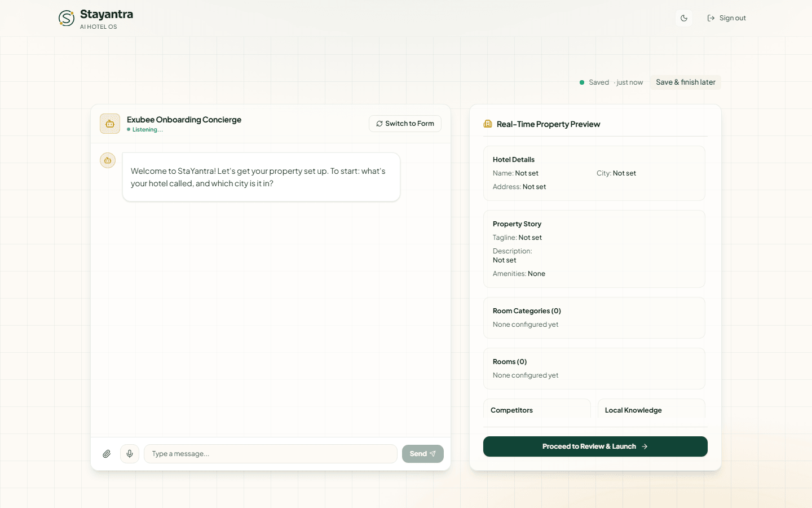Image resolution: width=812 pixels, height=508 pixels.
Task: Send the chat message
Action: (x=423, y=454)
